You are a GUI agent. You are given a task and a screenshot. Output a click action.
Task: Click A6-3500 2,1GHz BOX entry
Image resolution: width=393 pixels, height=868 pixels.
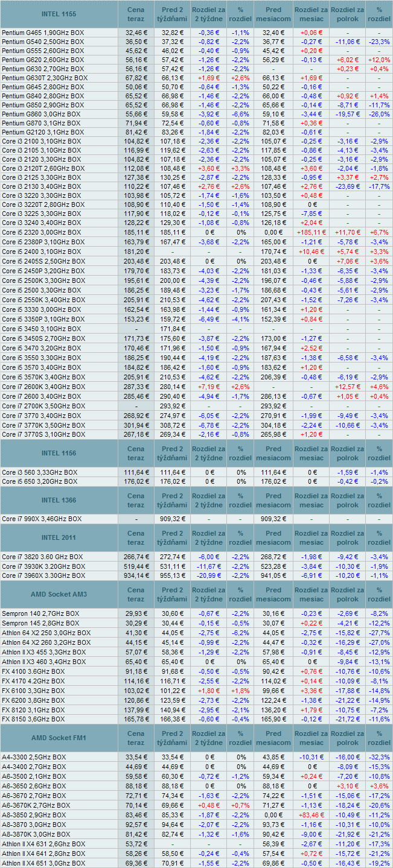point(34,776)
